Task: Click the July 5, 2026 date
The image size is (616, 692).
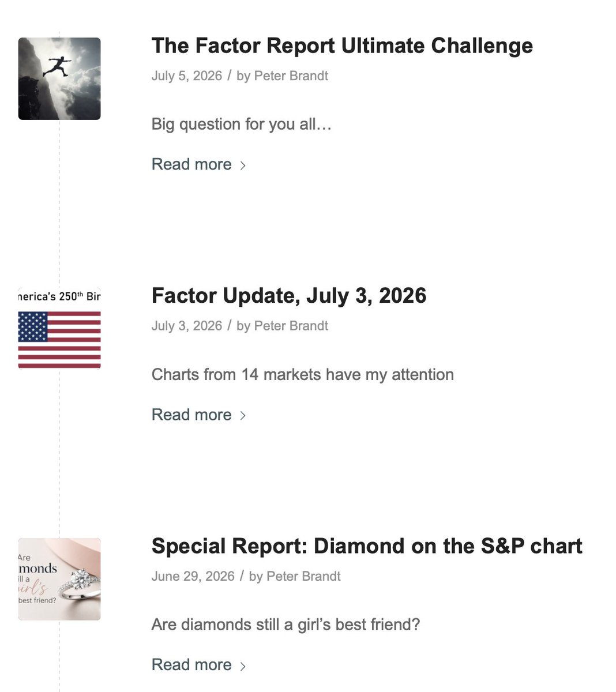Action: [187, 76]
